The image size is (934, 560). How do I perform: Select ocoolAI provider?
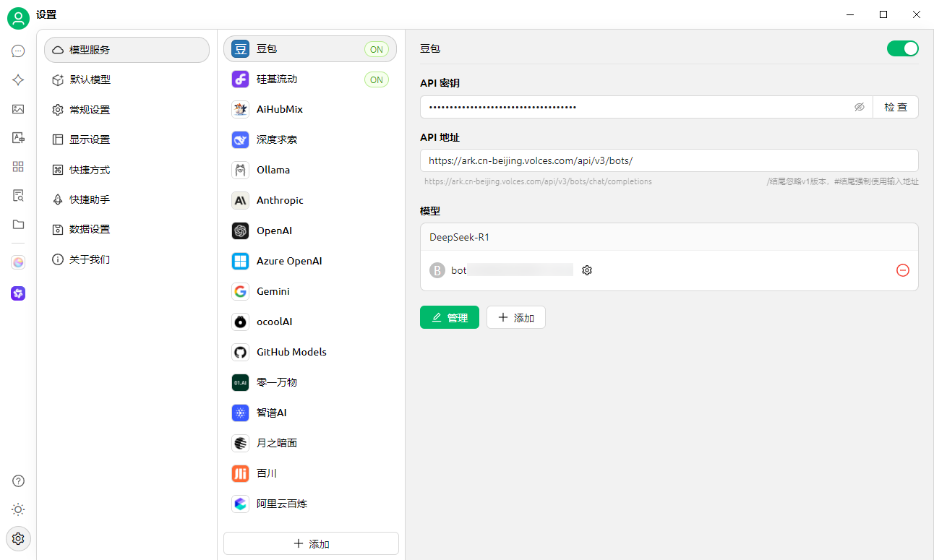click(x=310, y=322)
